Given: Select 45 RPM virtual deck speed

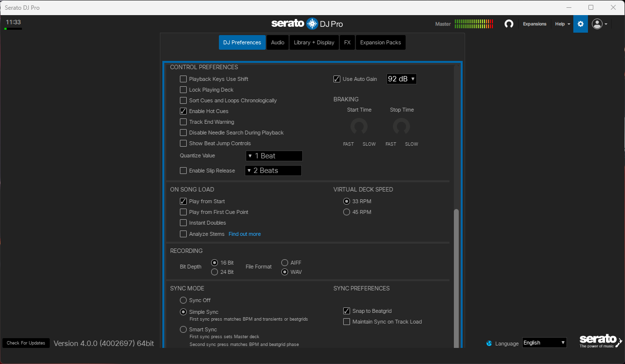Looking at the screenshot, I should click(x=347, y=212).
